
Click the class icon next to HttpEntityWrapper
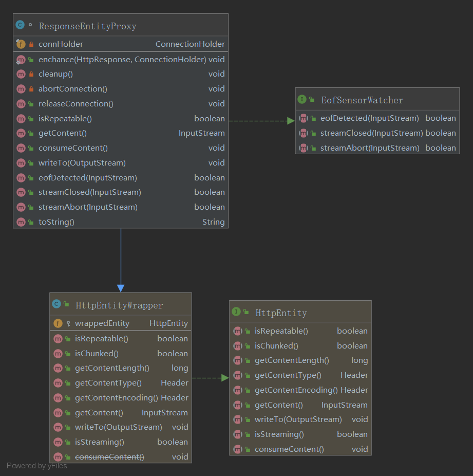point(56,304)
